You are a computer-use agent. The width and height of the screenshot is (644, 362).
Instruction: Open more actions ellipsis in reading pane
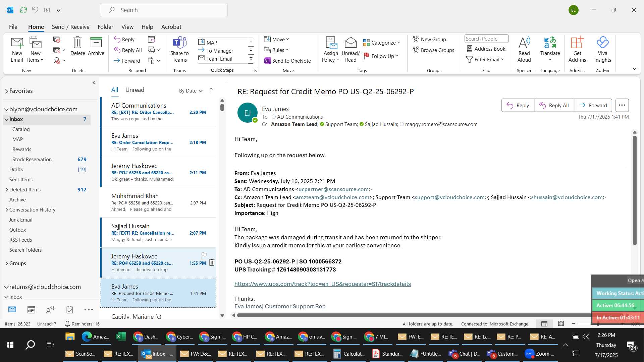pyautogui.click(x=622, y=105)
